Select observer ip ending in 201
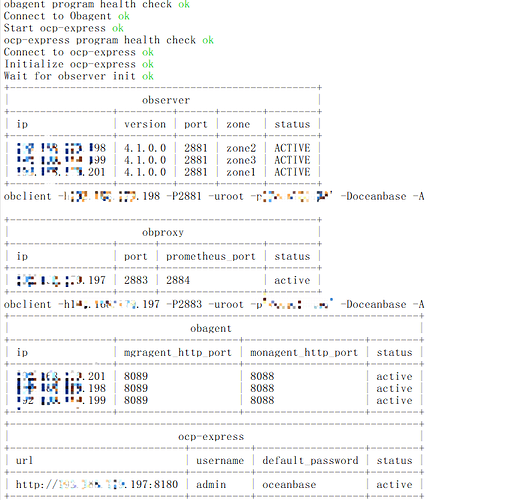The height and width of the screenshot is (500, 516). (61, 172)
